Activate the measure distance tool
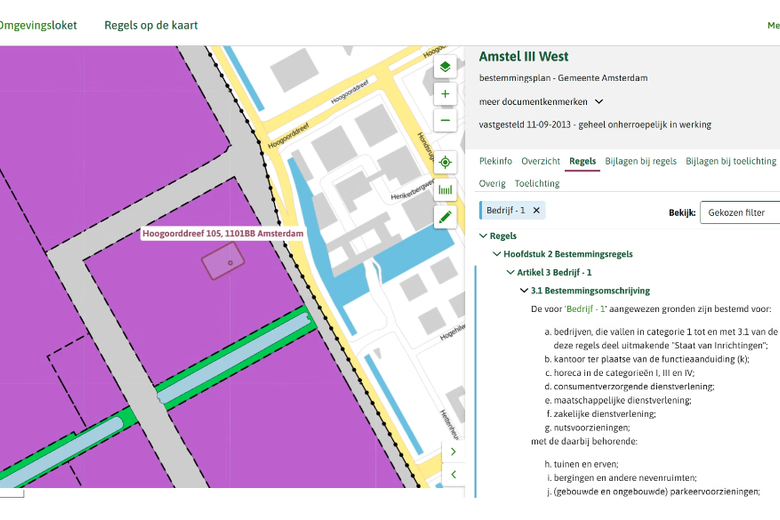 tap(445, 189)
